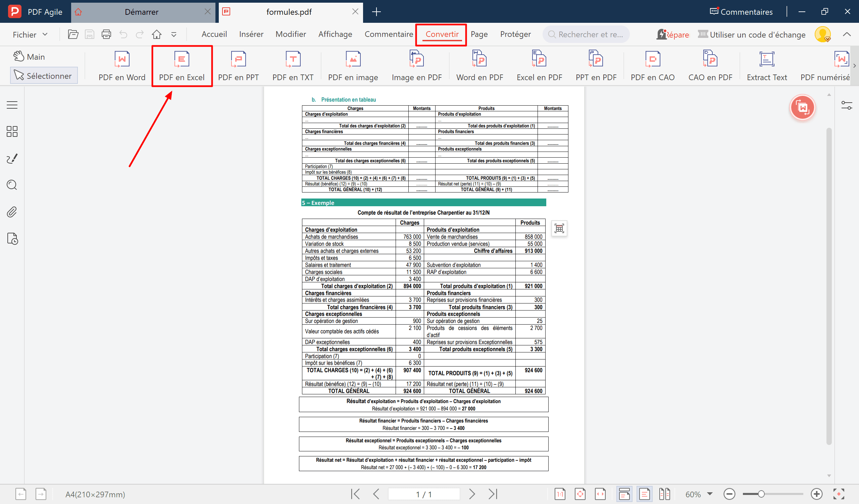Open the outline panel in sidebar
The width and height of the screenshot is (859, 504).
tap(12, 105)
